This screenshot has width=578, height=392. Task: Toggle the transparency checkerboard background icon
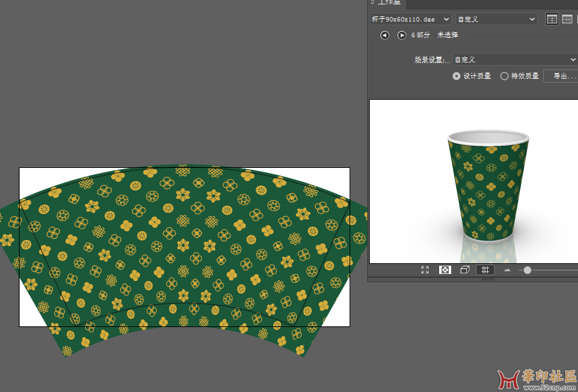[445, 270]
